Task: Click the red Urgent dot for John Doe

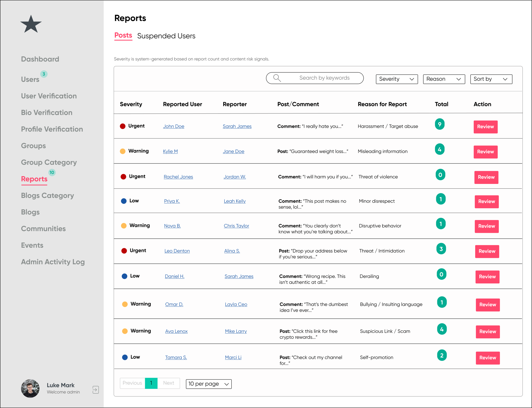Action: tap(123, 126)
